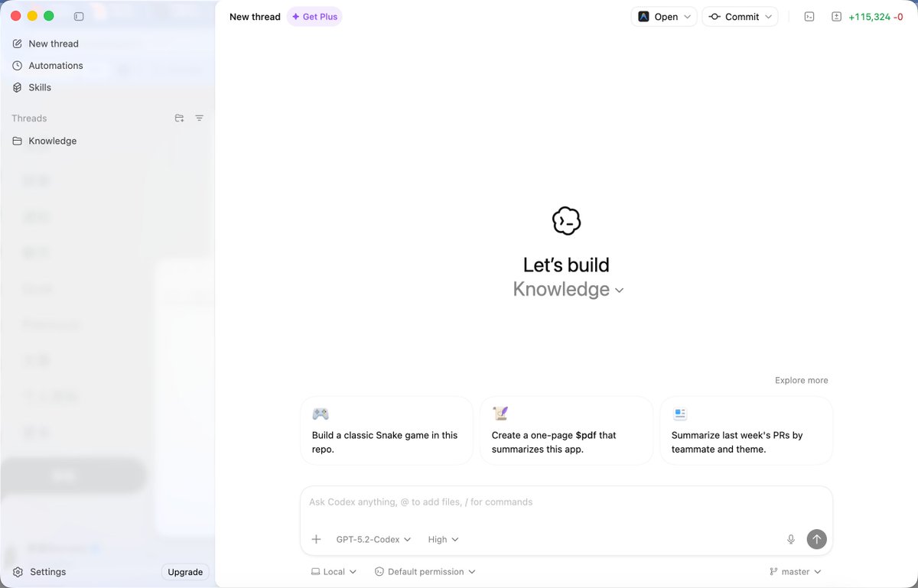Image resolution: width=918 pixels, height=588 pixels.
Task: Click the Commit button
Action: (740, 17)
